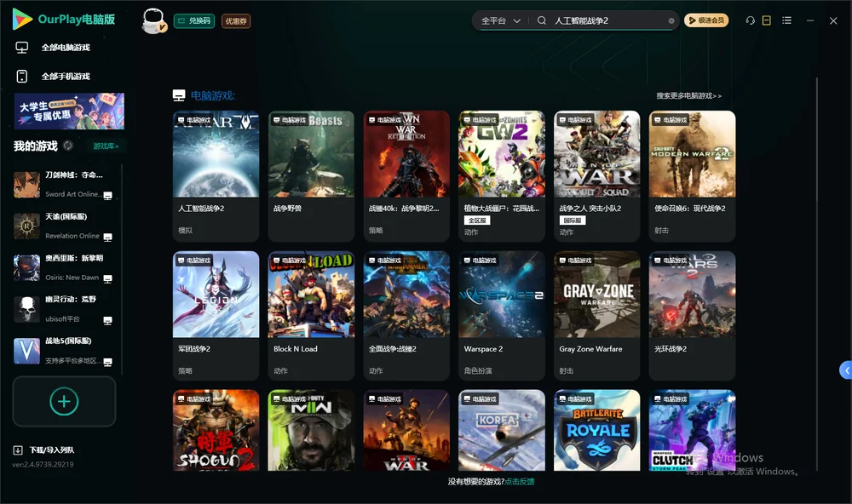Click the 兑换码 redeem code button
The image size is (852, 504).
(194, 20)
